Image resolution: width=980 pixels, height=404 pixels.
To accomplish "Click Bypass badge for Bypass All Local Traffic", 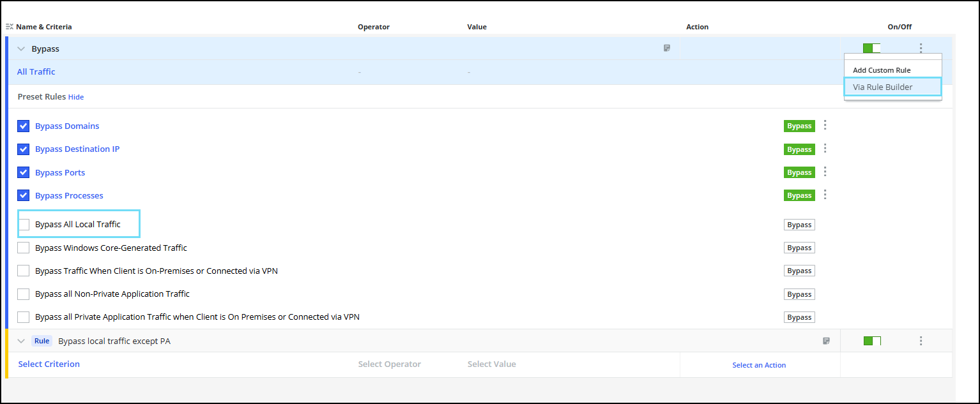I will (799, 225).
